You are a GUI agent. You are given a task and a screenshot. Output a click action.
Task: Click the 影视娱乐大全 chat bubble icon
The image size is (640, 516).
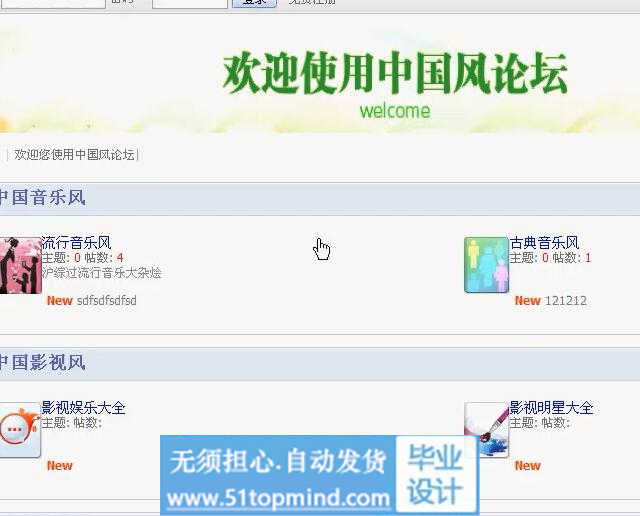click(19, 429)
